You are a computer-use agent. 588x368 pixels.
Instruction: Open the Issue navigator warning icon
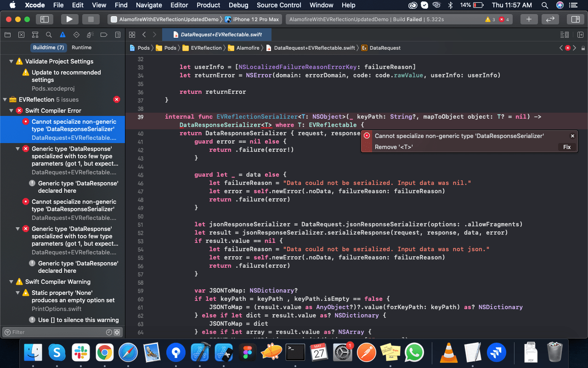pos(62,35)
